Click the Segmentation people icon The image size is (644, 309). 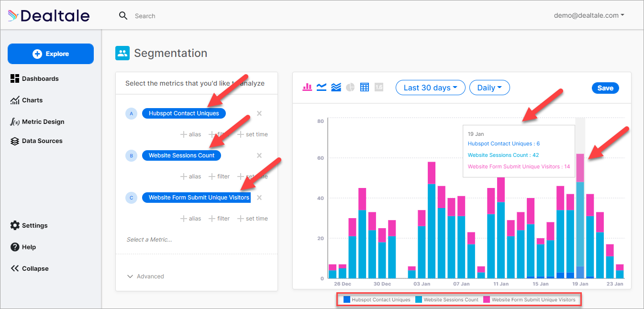click(x=122, y=53)
